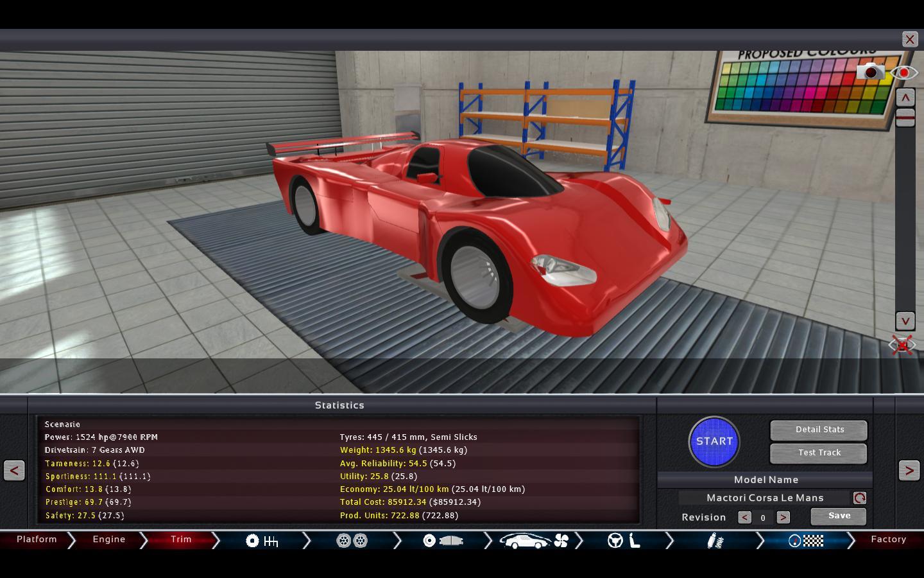Image resolution: width=924 pixels, height=578 pixels.
Task: Switch to the Factory tab
Action: (x=888, y=539)
